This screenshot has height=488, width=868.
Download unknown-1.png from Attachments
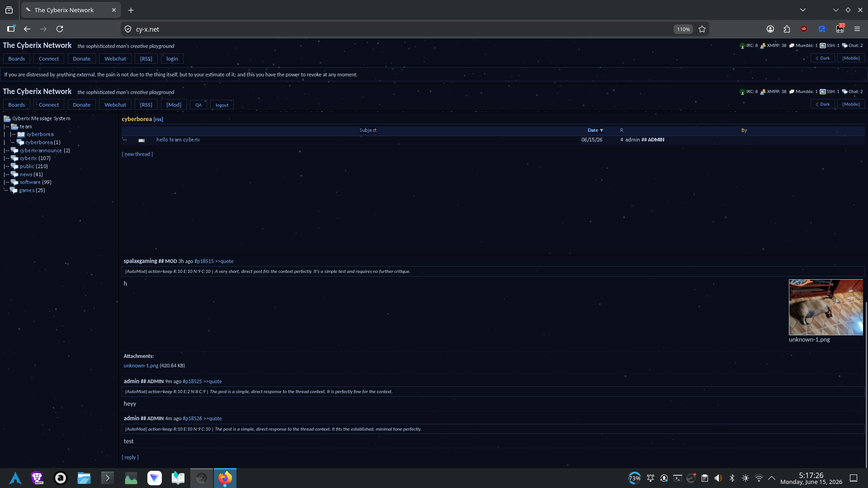pyautogui.click(x=141, y=366)
